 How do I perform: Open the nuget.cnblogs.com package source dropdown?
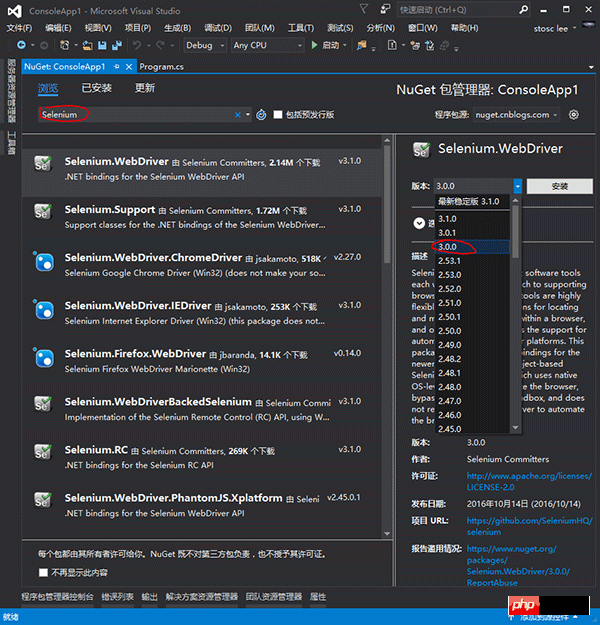(516, 115)
